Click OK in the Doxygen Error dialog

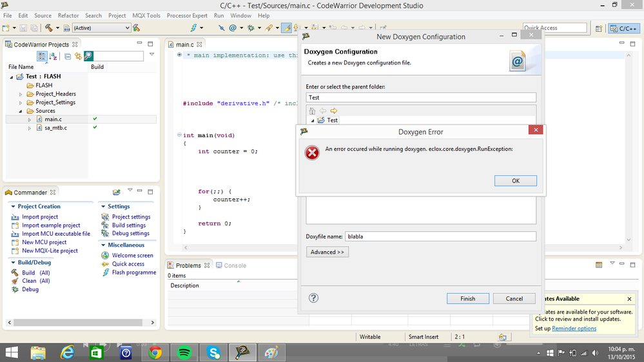(516, 180)
